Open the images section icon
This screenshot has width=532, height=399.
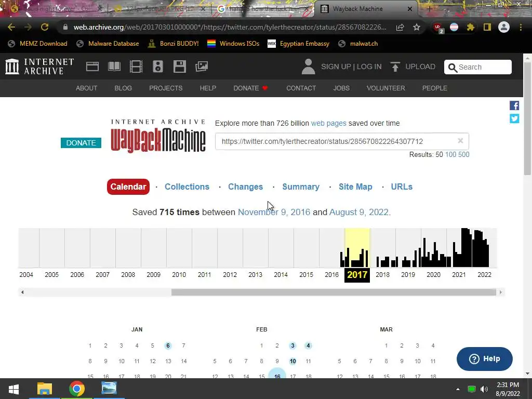(202, 66)
